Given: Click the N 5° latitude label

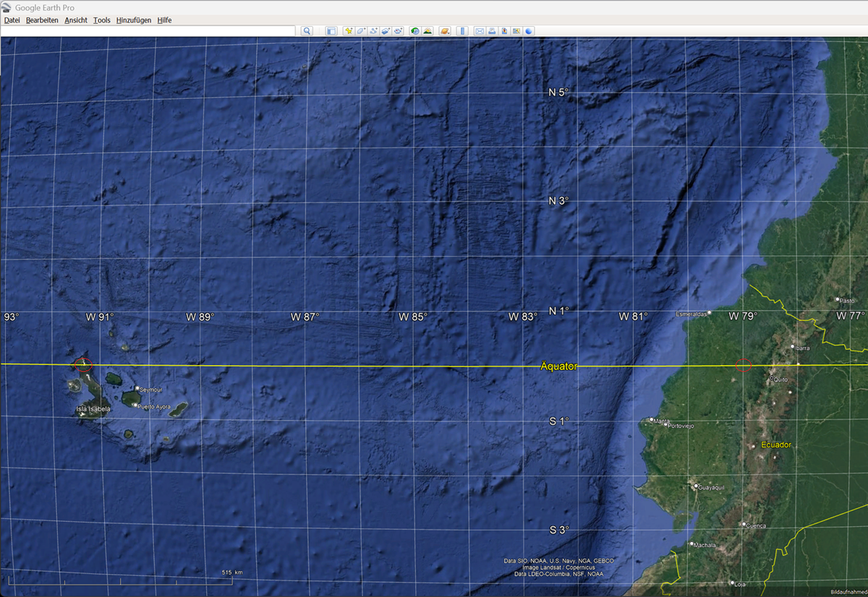Looking at the screenshot, I should (x=558, y=93).
